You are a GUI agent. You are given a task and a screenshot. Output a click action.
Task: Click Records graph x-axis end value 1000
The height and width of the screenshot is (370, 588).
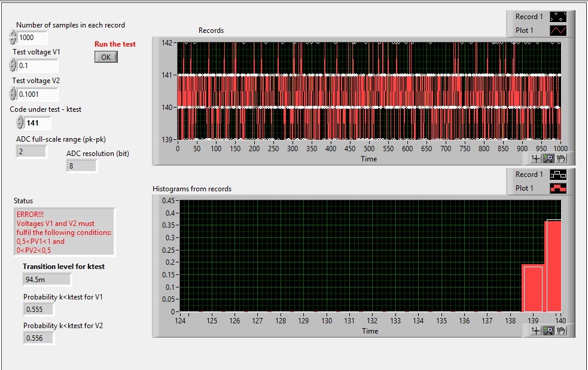pos(560,148)
